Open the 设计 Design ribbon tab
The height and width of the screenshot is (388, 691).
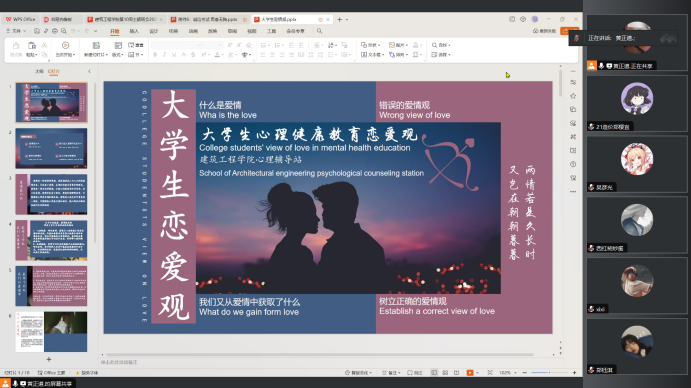point(153,31)
